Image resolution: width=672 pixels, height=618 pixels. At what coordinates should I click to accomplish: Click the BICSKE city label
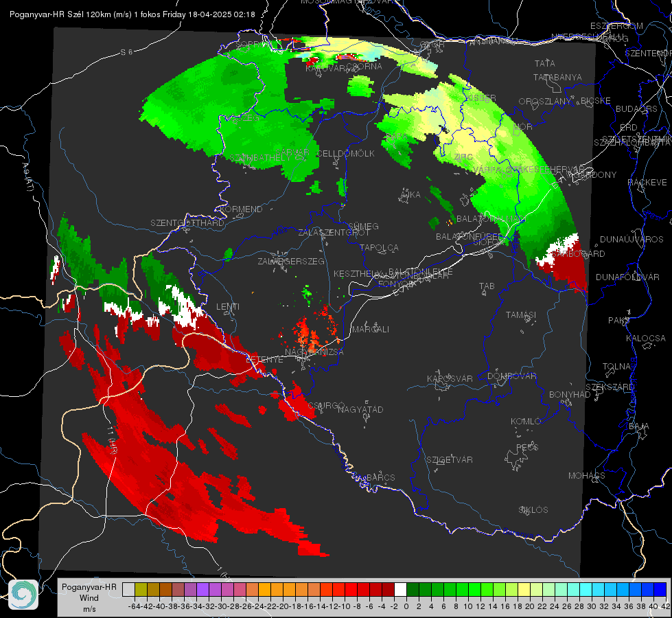596,101
